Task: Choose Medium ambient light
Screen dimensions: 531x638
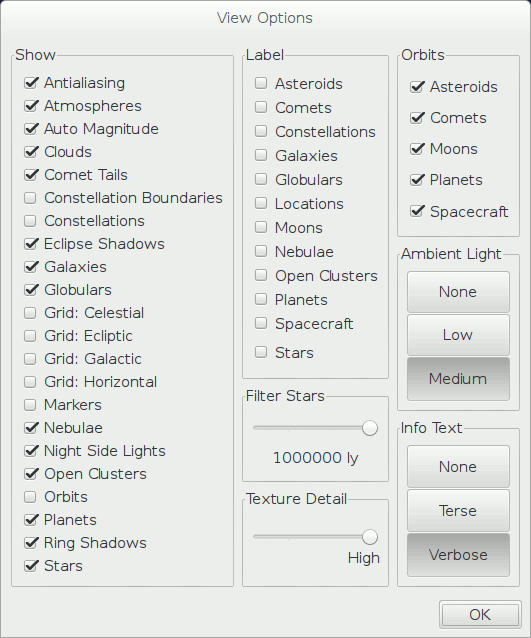Action: [458, 379]
